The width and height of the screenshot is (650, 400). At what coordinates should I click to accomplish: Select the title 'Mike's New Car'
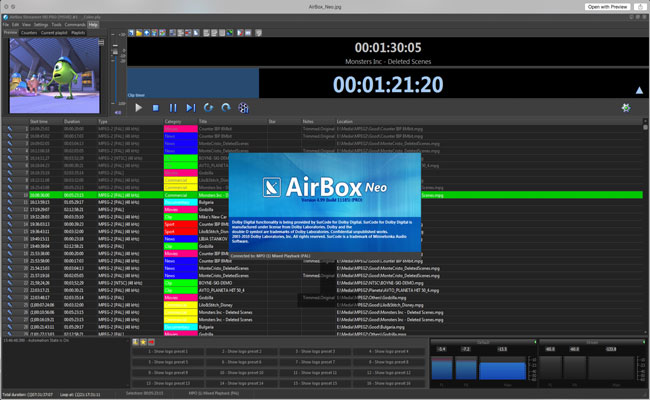click(x=213, y=217)
